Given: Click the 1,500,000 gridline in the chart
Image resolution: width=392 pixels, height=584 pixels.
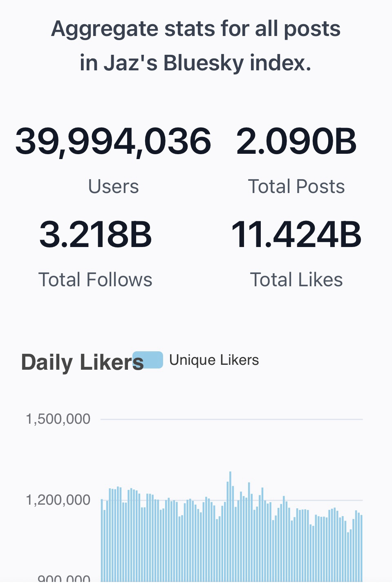Looking at the screenshot, I should tap(231, 419).
